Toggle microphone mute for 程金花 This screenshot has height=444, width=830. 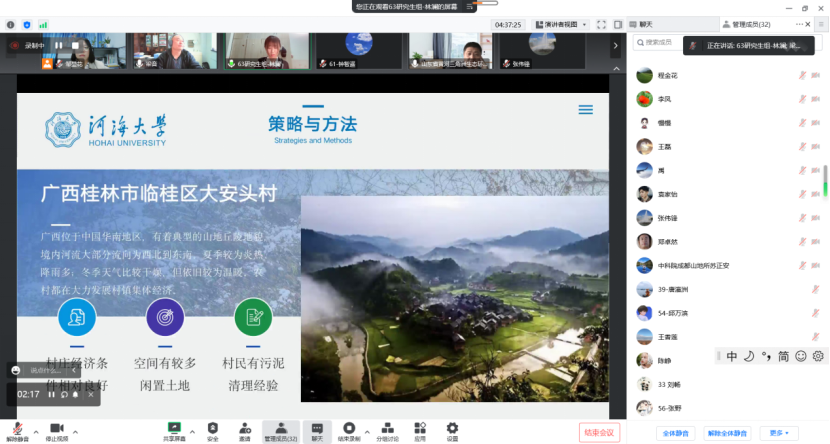click(802, 75)
